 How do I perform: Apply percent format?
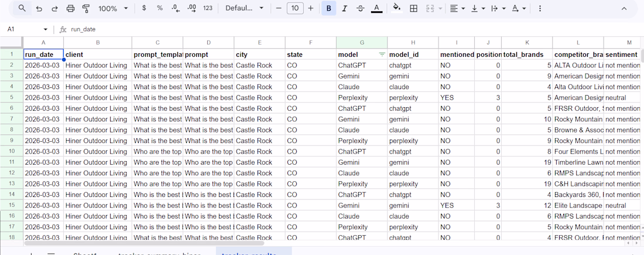click(x=160, y=9)
